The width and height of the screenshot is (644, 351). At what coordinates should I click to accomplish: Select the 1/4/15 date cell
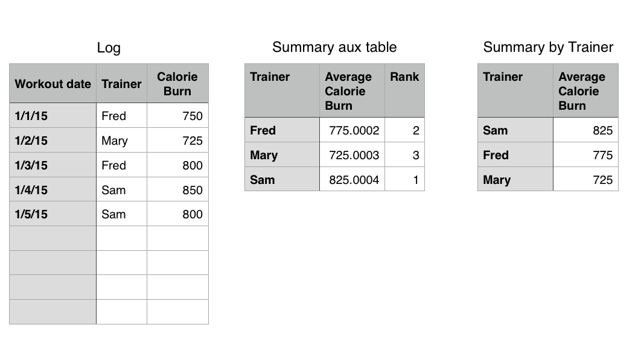[53, 190]
